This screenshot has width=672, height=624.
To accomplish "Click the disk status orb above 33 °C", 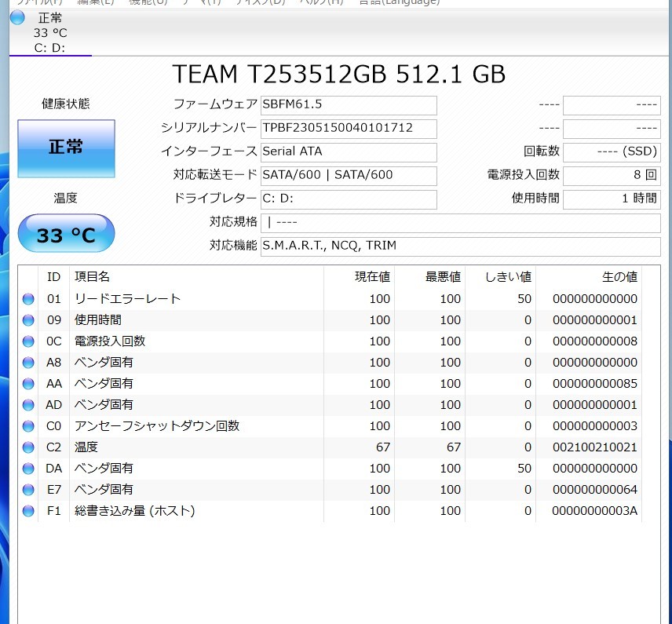I will pos(17,17).
